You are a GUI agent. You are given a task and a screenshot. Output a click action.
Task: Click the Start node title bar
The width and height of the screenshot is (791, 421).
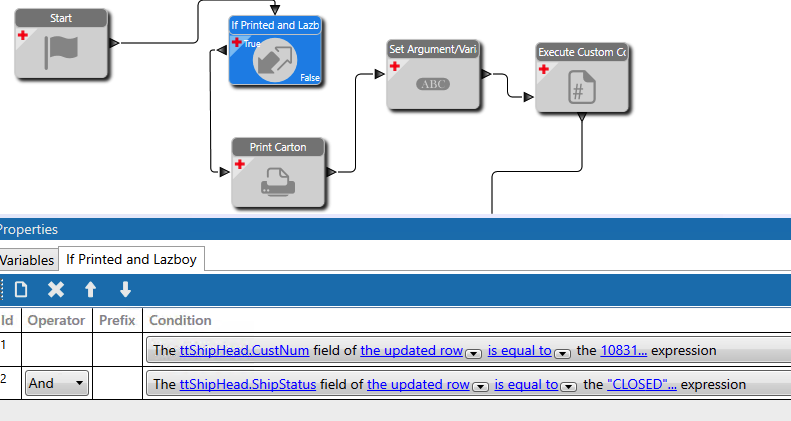61,18
